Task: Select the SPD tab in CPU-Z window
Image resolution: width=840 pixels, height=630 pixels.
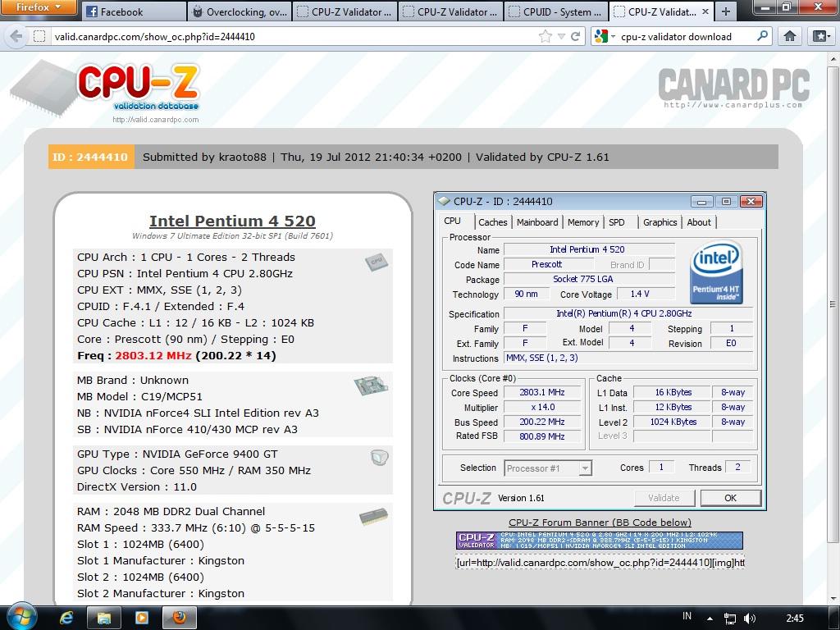Action: 617,222
